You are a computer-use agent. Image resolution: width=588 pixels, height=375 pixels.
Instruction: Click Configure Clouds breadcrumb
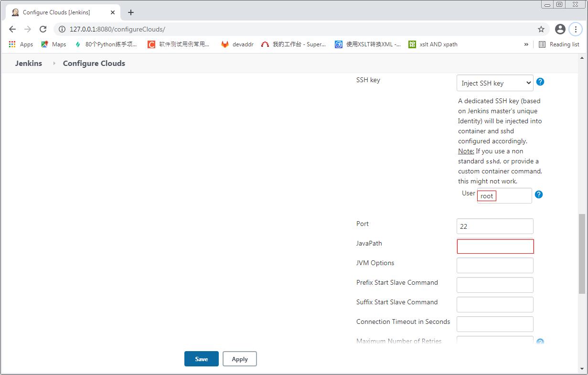click(x=94, y=63)
